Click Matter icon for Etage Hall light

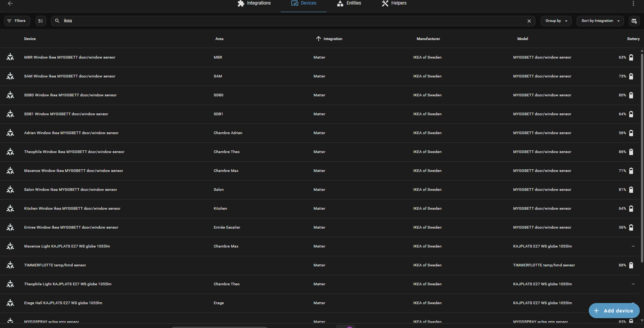(10, 303)
